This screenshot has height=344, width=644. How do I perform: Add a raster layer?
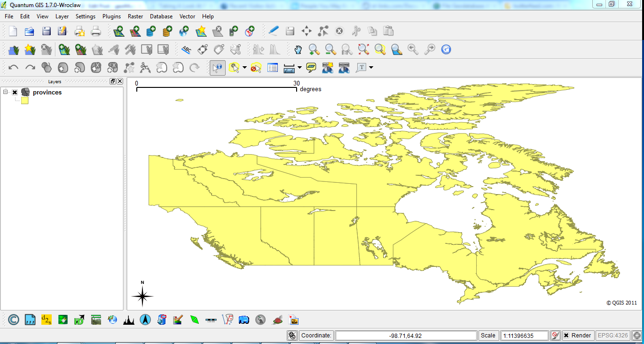(x=135, y=31)
